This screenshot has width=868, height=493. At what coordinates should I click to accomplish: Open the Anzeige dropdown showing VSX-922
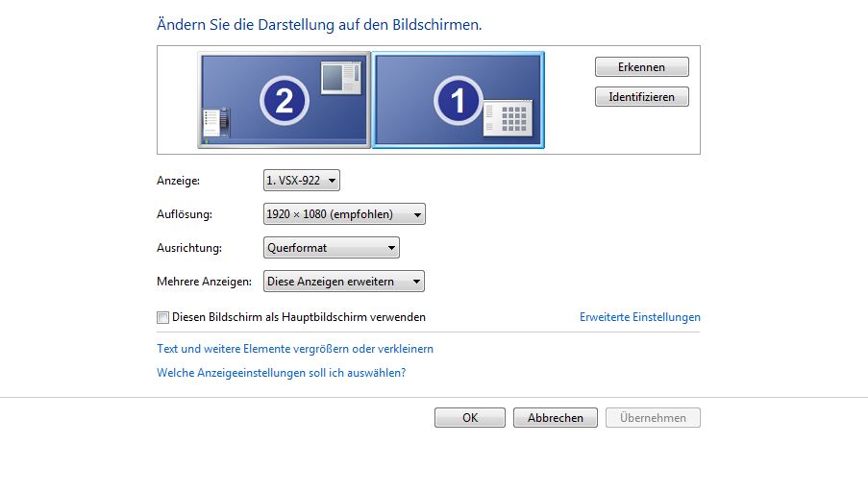302,181
